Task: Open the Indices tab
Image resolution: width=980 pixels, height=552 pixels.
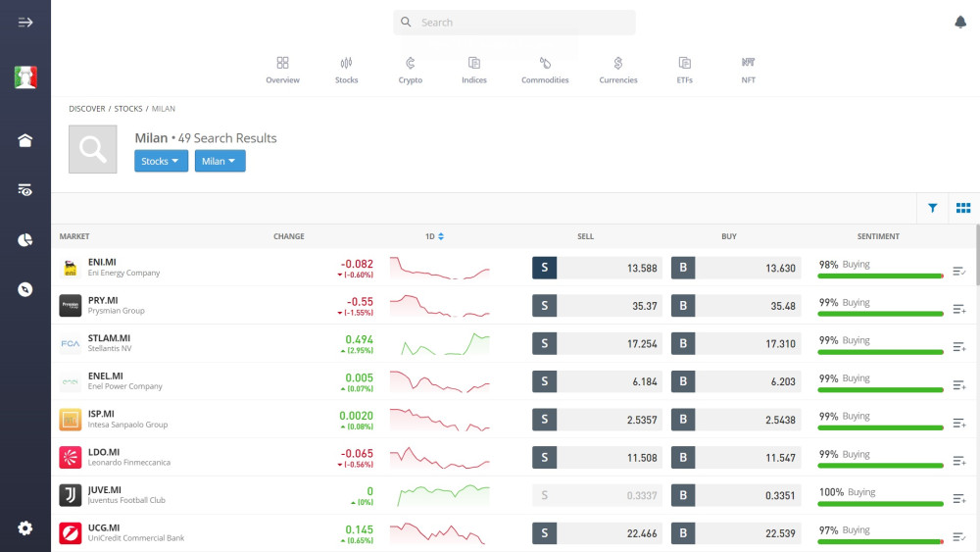Action: pos(473,70)
